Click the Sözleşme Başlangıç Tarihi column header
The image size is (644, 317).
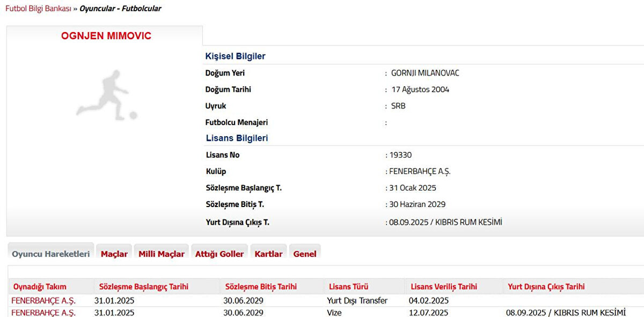pos(144,287)
